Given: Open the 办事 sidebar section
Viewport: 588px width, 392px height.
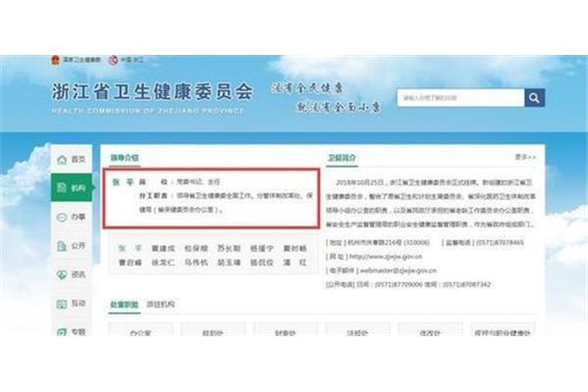Looking at the screenshot, I should (x=72, y=217).
